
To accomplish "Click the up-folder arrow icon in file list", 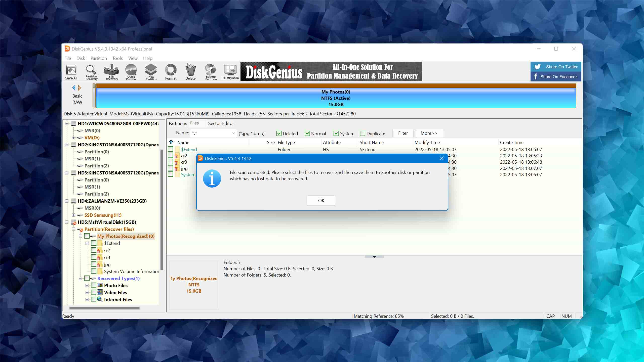I will pyautogui.click(x=171, y=142).
